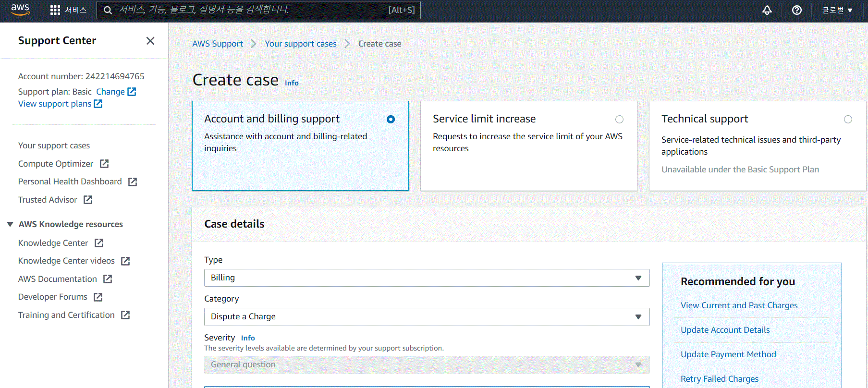Image resolution: width=868 pixels, height=388 pixels.
Task: Go to Your support cases breadcrumb
Action: coord(301,44)
